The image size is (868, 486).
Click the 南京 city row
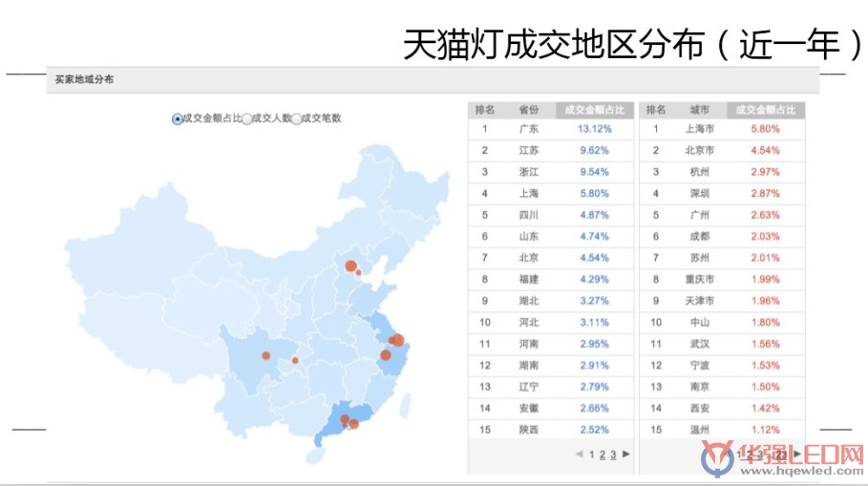tap(722, 387)
